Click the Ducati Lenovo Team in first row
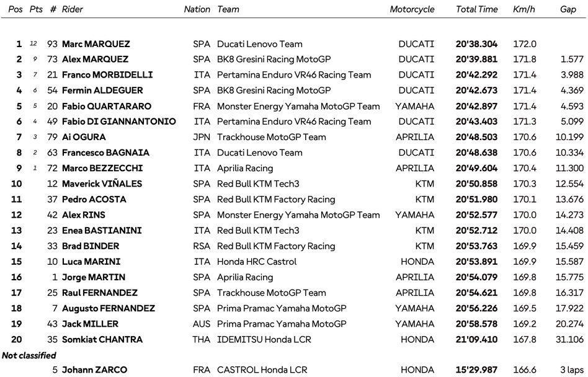Viewport: 588px width, 377px height. tap(259, 44)
